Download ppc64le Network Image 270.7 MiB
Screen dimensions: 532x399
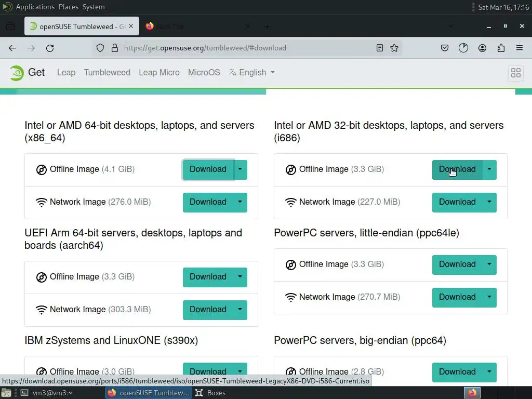coord(457,298)
